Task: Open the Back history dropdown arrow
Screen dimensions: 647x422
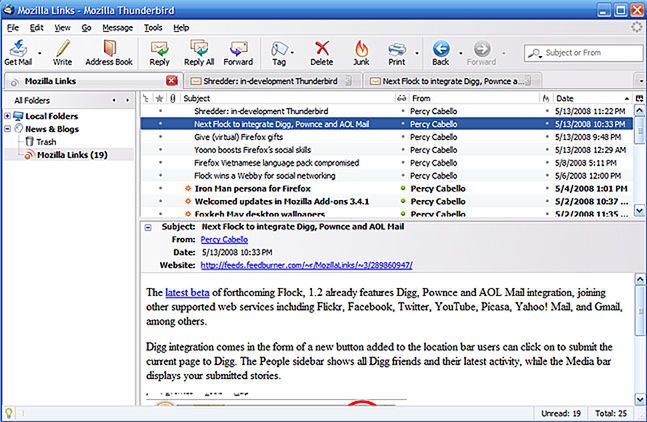Action: tap(461, 53)
